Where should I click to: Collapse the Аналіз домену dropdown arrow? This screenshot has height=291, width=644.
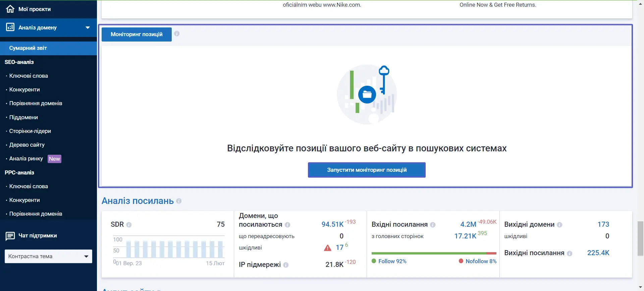(88, 27)
